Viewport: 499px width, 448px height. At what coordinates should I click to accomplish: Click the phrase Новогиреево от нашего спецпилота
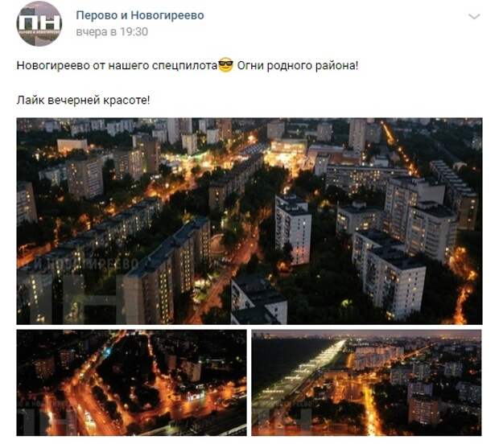tap(117, 65)
